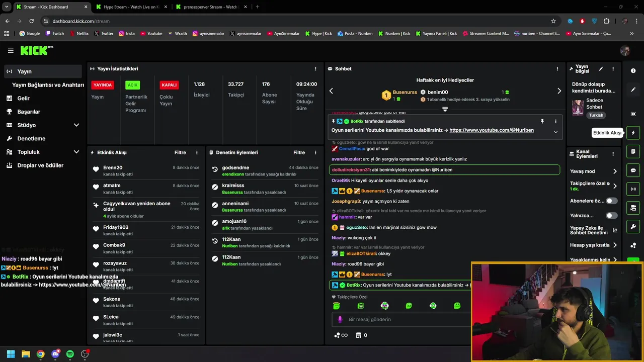Click the chat bubble icon in the right strip

(x=633, y=170)
